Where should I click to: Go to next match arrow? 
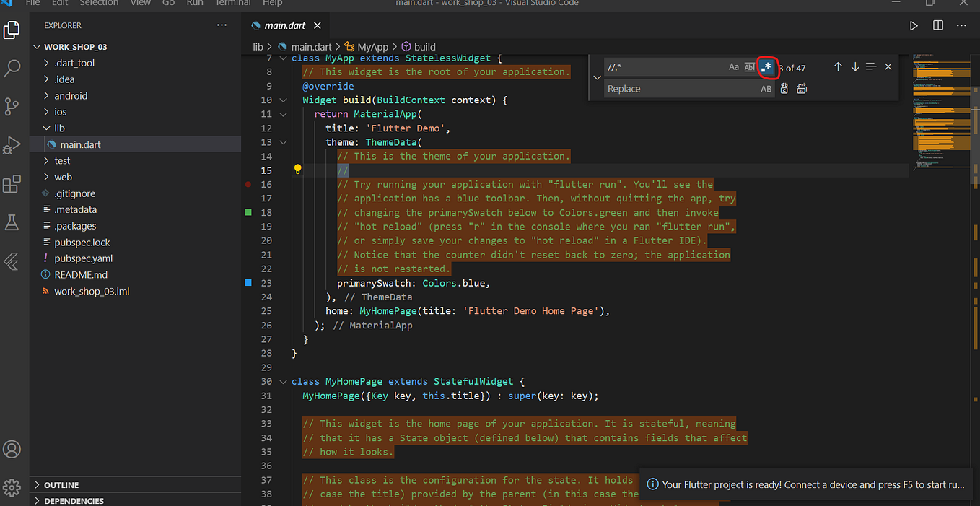click(x=854, y=67)
